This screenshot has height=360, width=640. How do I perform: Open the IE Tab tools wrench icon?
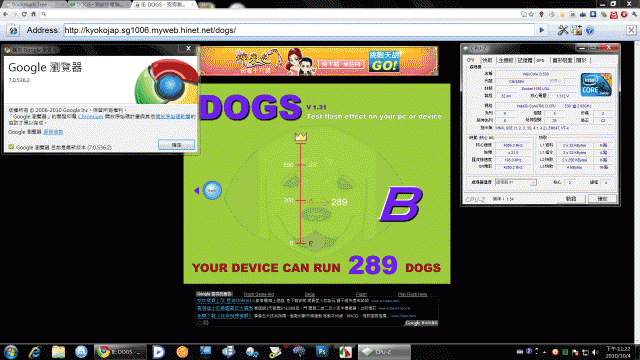point(563,30)
